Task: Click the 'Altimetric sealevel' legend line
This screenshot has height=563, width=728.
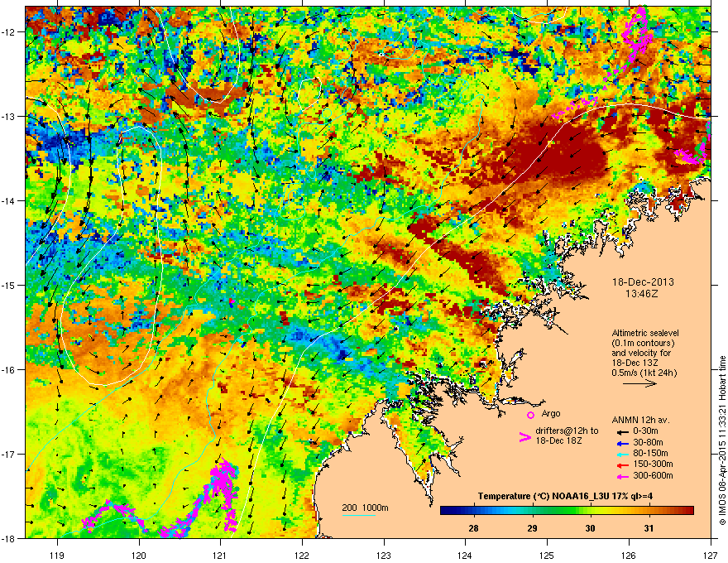Action: (645, 333)
